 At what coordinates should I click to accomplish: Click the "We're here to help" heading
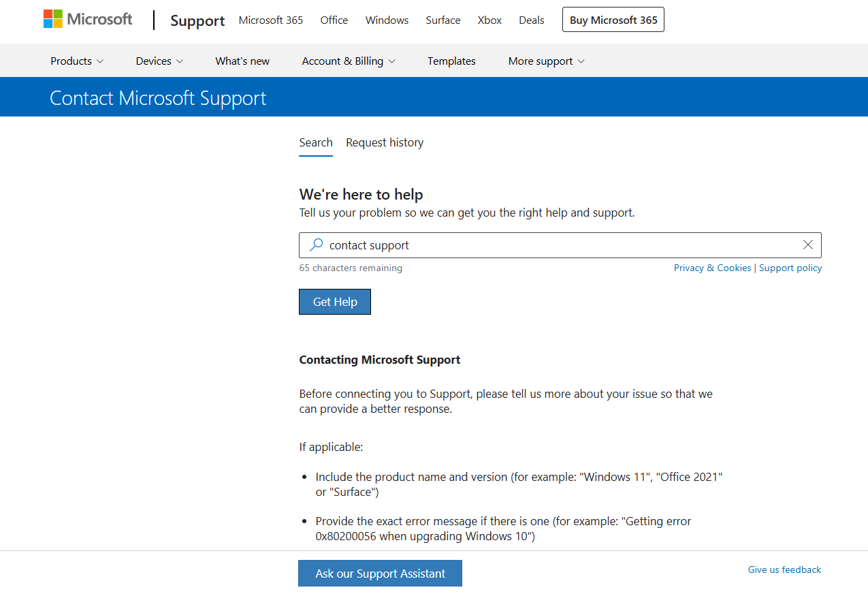click(x=361, y=195)
